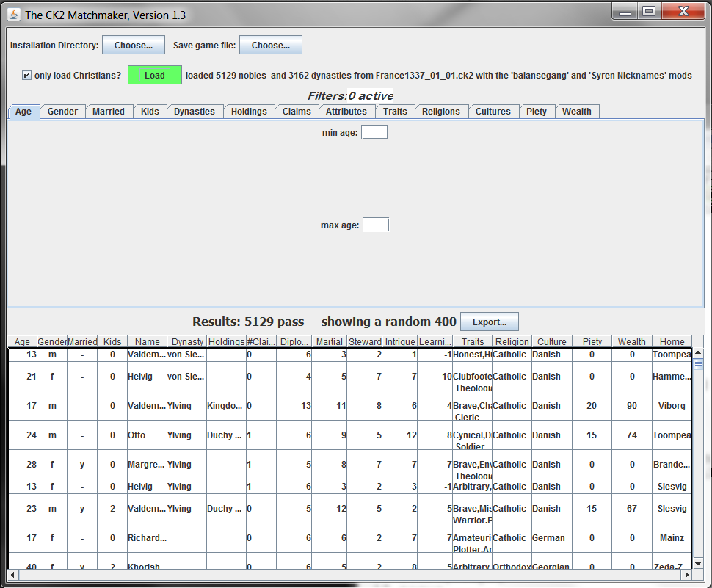
Task: Sort by the Gender column header
Action: tap(52, 341)
